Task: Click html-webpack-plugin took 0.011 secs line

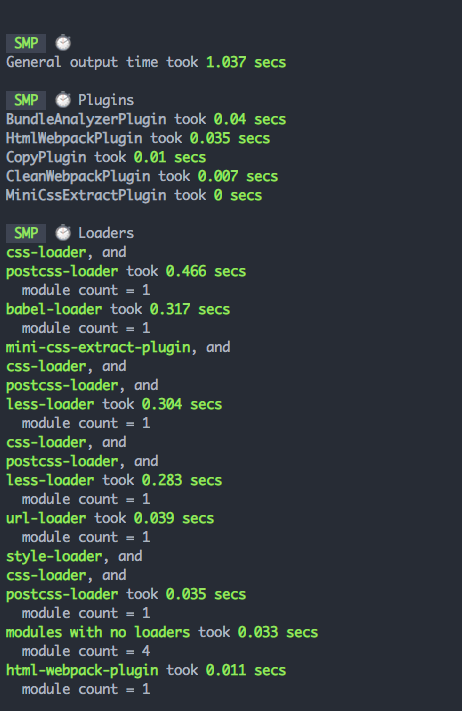Action: (x=146, y=670)
